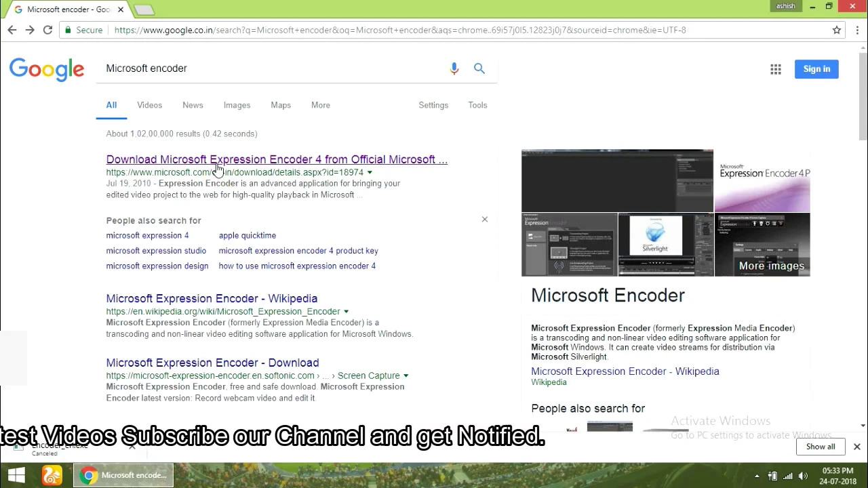Show hidden tray icons arrow
This screenshot has width=868, height=488.
point(757,476)
